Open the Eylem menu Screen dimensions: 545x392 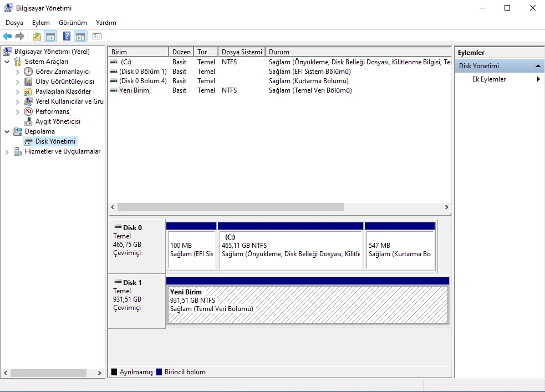click(41, 23)
